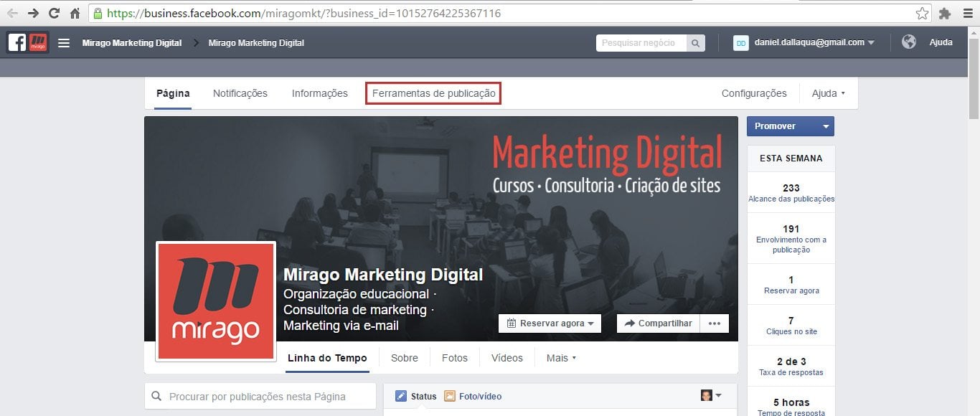The width and height of the screenshot is (980, 416).
Task: Click the DD account avatar icon
Action: point(741,43)
